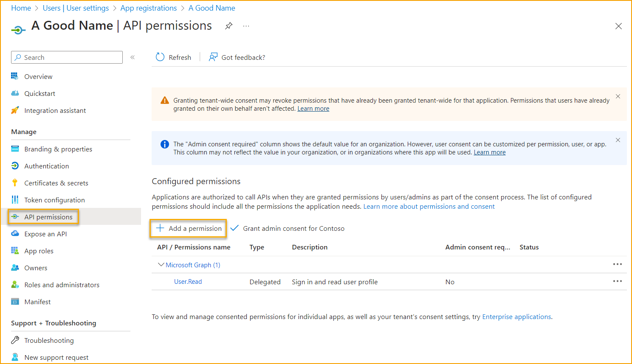632x364 pixels.
Task: Click the Integration assistant rocket icon
Action: pos(15,110)
